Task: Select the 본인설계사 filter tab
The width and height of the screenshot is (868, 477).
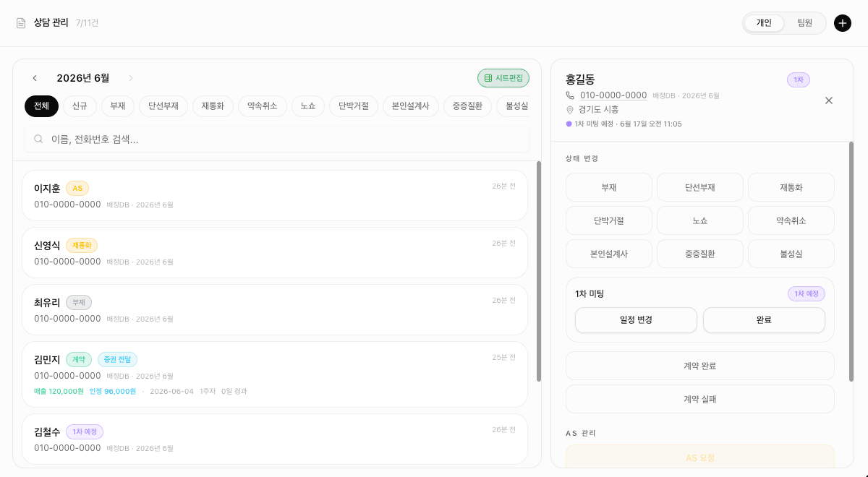Action: pos(411,106)
